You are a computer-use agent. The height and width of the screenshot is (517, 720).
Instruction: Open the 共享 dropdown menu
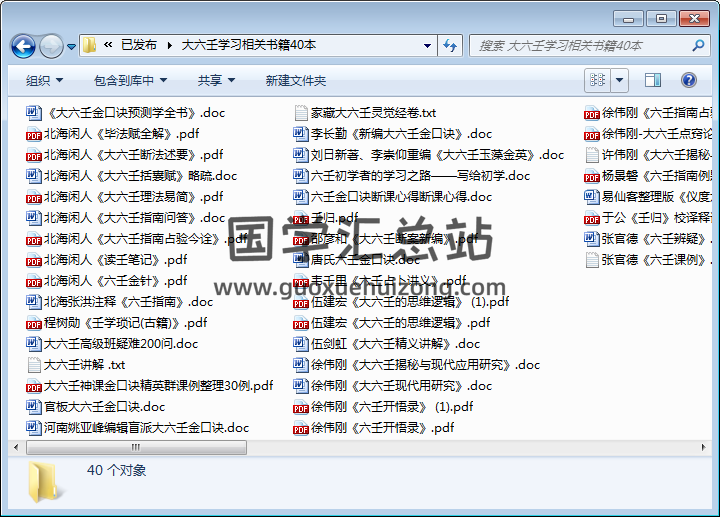215,80
